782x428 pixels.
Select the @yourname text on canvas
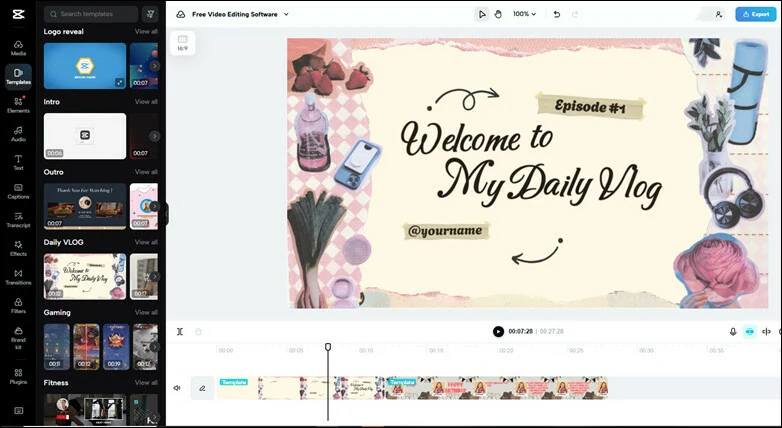pos(445,231)
